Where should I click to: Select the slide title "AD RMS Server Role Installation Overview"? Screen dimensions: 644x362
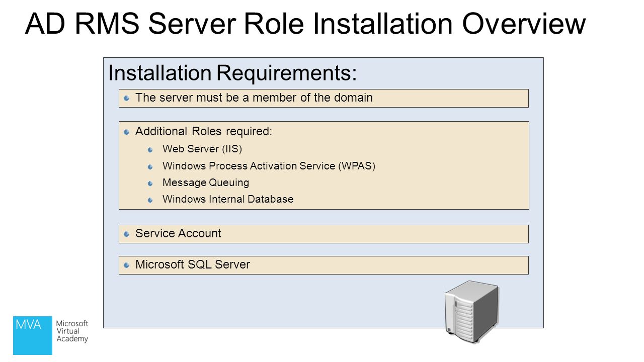click(305, 24)
